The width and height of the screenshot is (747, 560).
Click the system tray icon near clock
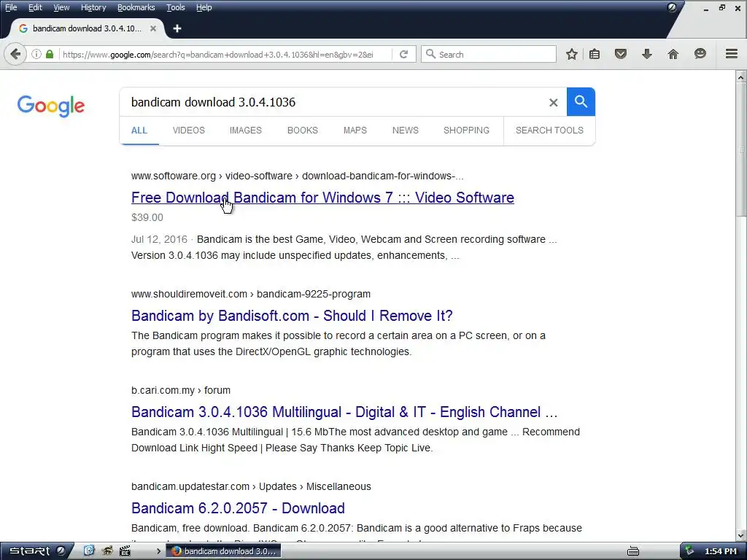click(689, 551)
